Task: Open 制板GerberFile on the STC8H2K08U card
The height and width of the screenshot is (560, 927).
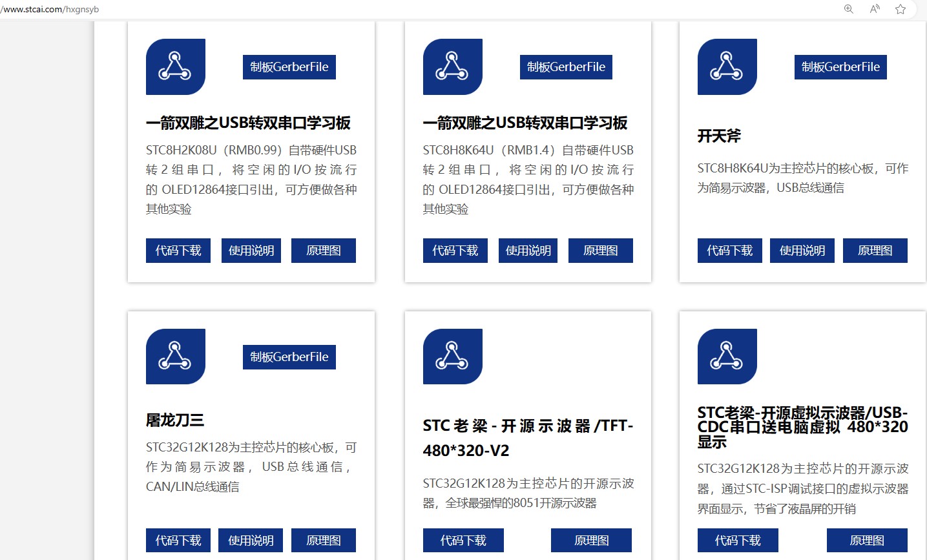Action: (289, 67)
